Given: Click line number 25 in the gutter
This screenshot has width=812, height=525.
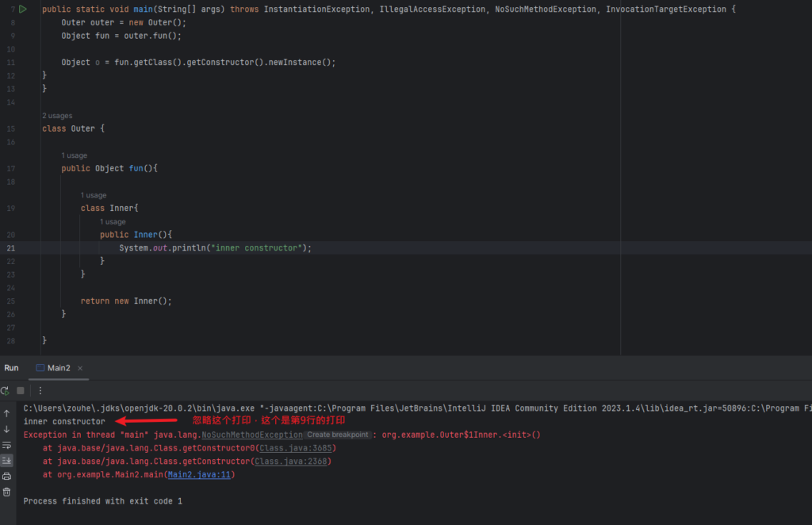Looking at the screenshot, I should click(x=11, y=301).
